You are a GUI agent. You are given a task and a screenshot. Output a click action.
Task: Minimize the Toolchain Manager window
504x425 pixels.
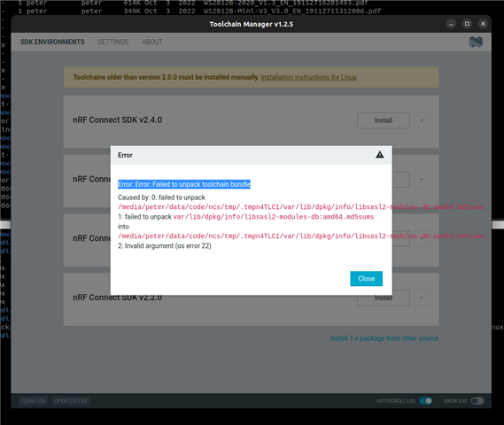(x=451, y=24)
